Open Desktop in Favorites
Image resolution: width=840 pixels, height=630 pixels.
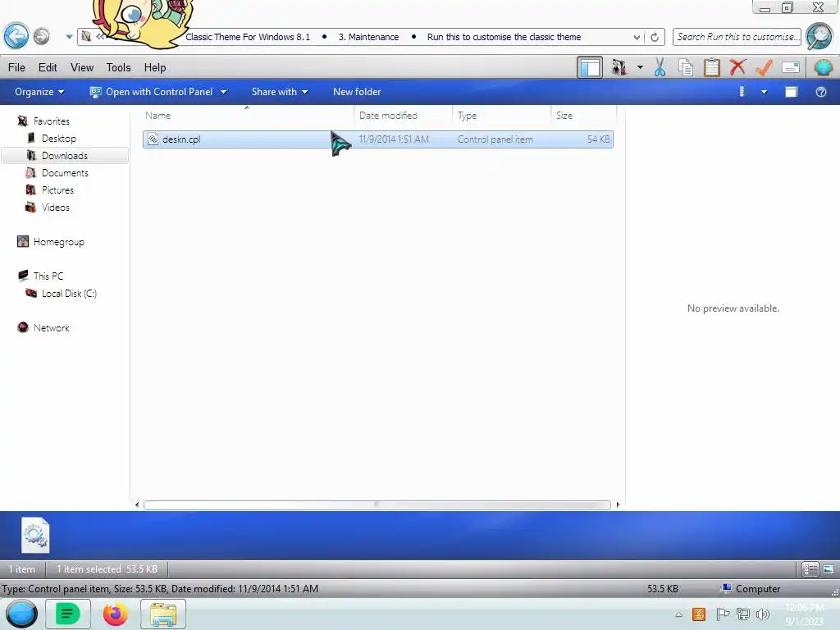click(x=59, y=138)
